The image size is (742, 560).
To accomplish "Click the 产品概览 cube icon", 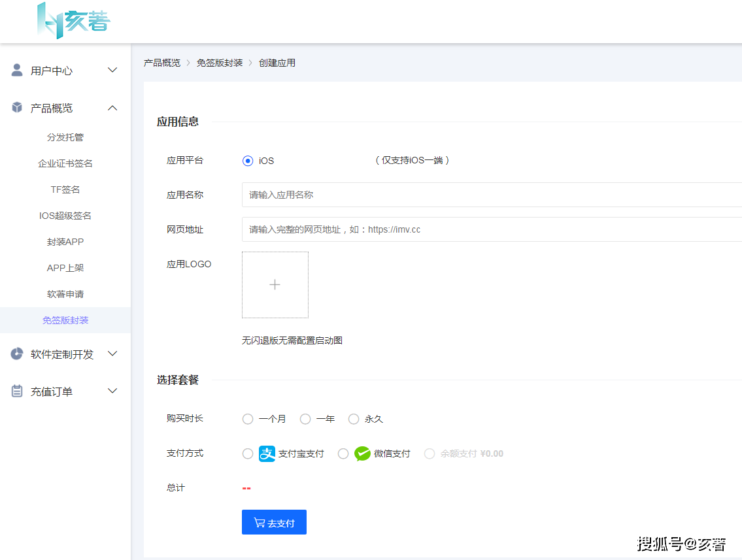I will click(17, 108).
